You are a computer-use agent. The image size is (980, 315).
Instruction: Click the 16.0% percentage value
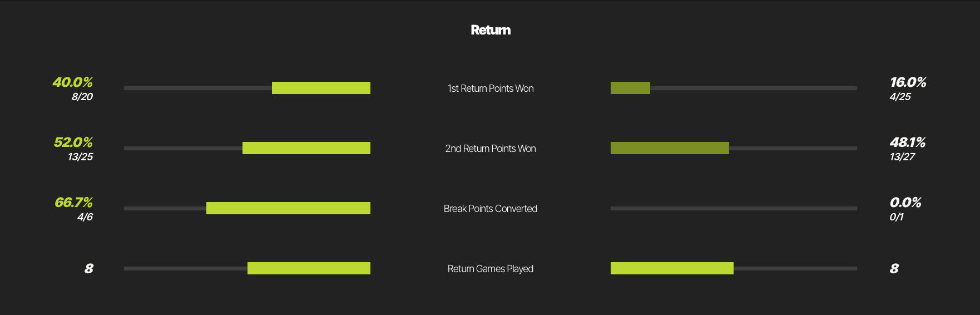point(908,82)
